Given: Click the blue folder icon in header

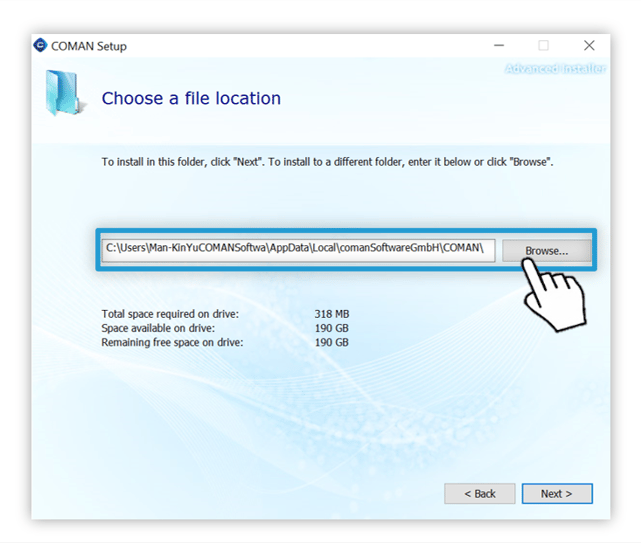Looking at the screenshot, I should (65, 93).
